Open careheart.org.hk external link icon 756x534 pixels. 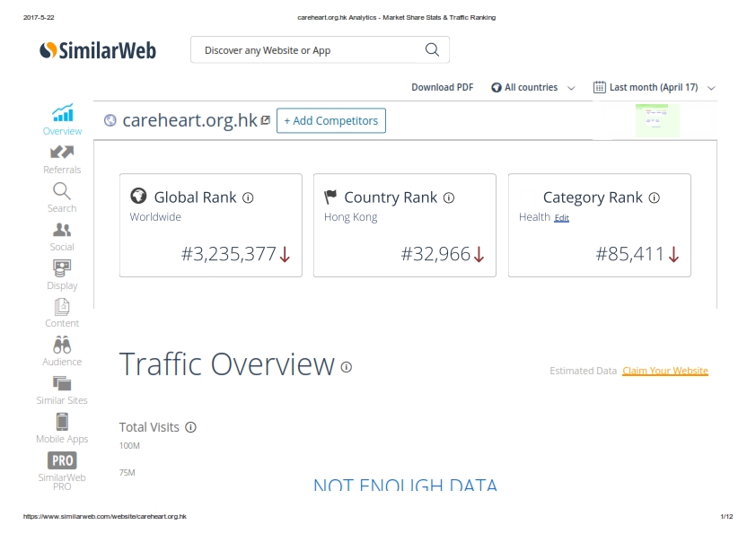[x=265, y=120]
